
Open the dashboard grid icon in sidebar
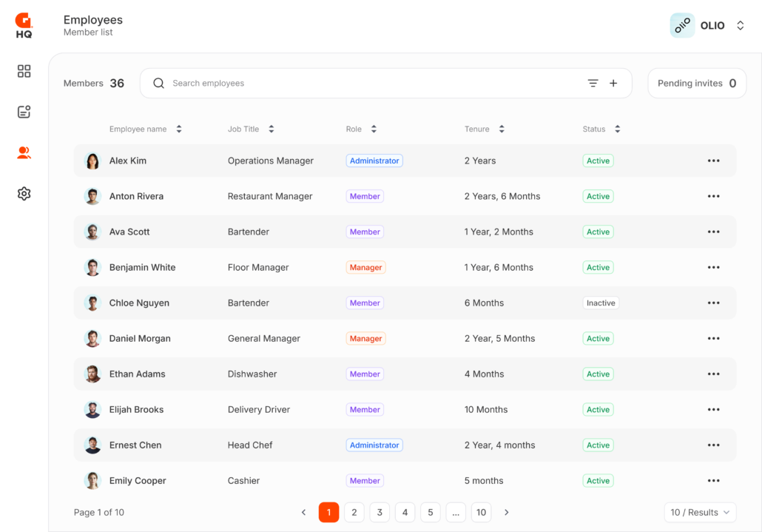[x=24, y=71]
